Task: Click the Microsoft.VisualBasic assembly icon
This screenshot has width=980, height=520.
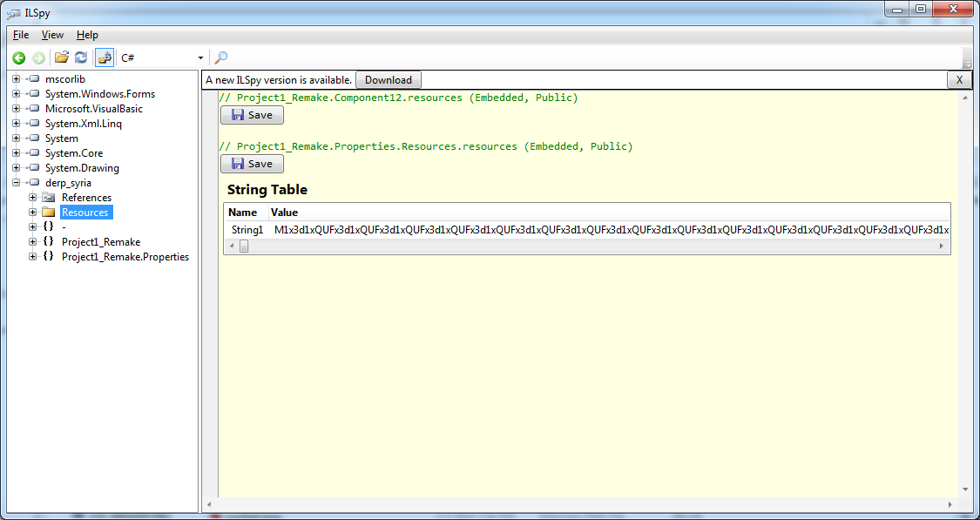Action: [34, 109]
